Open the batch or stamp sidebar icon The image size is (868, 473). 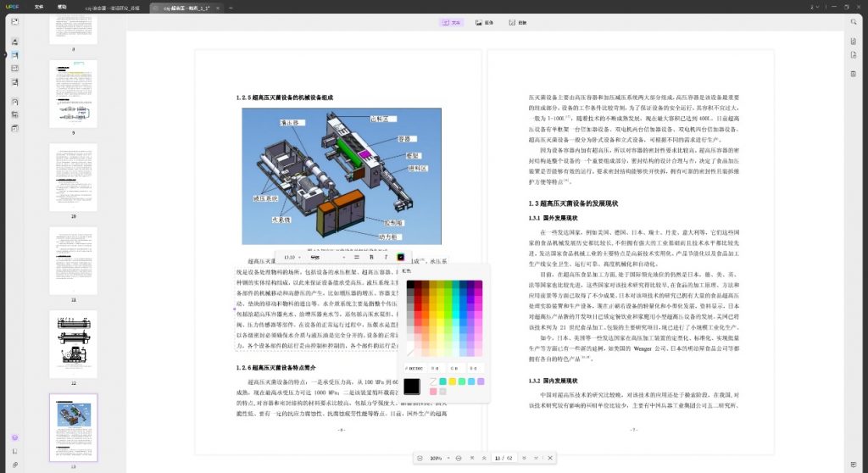click(15, 128)
